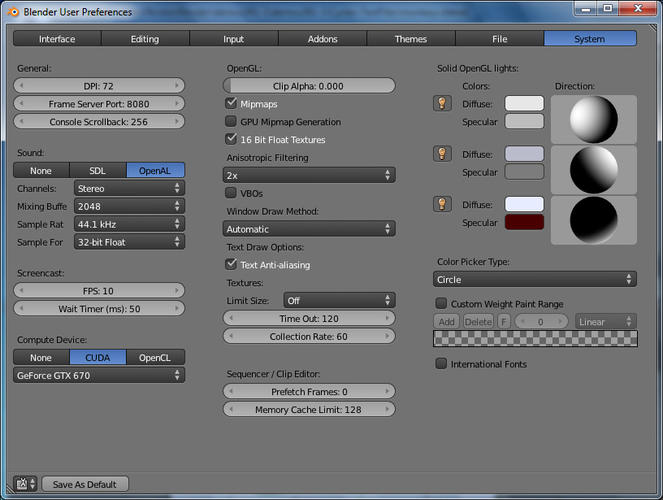The height and width of the screenshot is (500, 663).
Task: Toggle Text Anti-aliasing checkbox
Action: point(231,264)
